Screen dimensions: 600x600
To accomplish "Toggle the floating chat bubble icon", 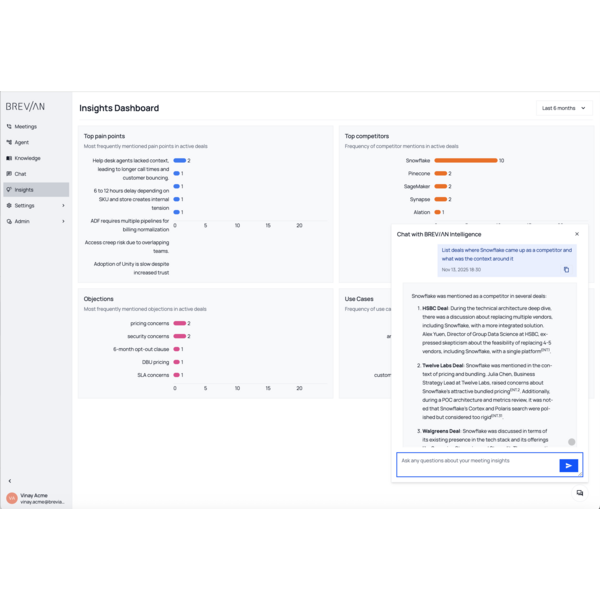I will (580, 493).
